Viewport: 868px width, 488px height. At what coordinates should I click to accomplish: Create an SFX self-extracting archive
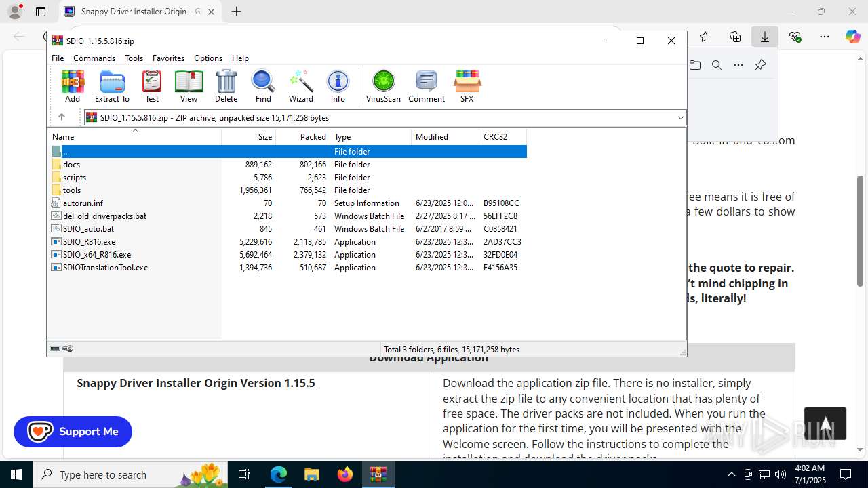(x=467, y=86)
